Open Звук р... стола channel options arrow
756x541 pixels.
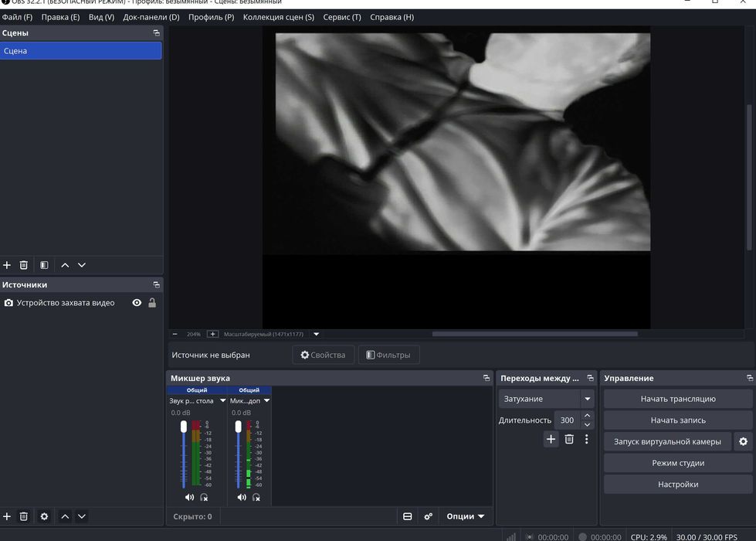click(x=222, y=400)
